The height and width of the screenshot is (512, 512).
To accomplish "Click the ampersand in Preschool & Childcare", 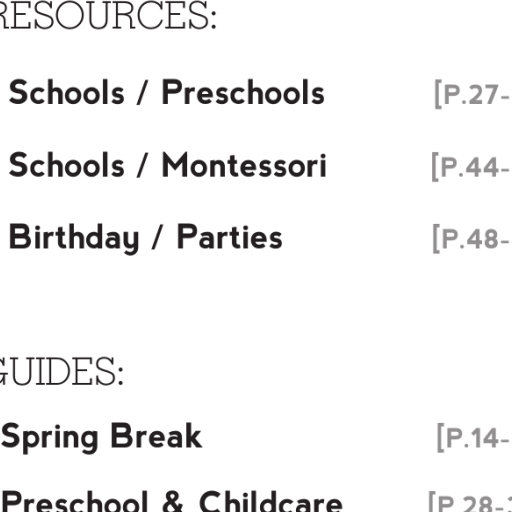I will click(173, 503).
